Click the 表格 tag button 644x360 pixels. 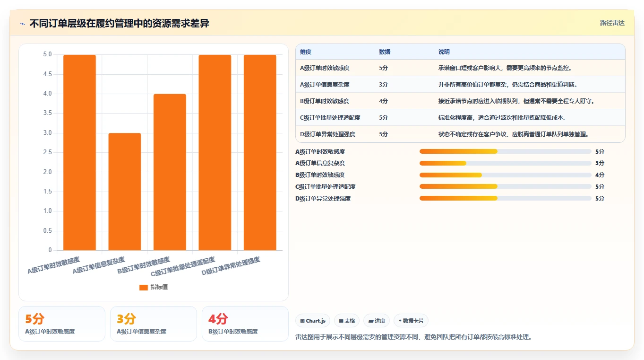[347, 321]
